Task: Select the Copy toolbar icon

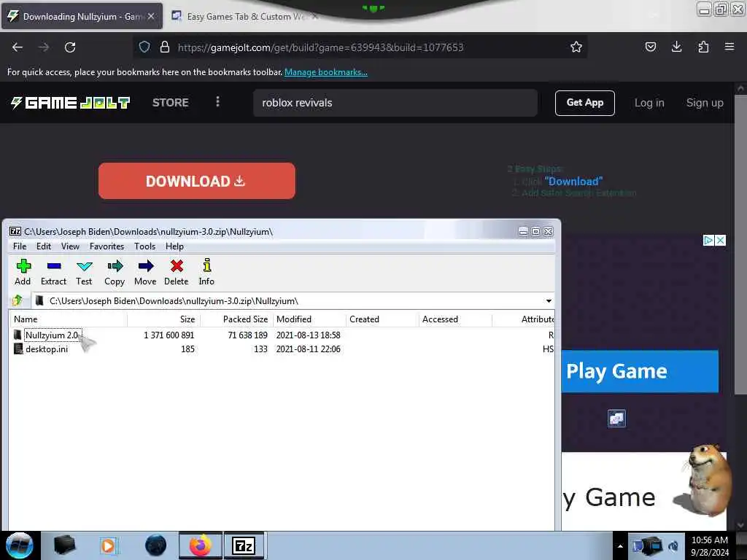Action: click(115, 272)
